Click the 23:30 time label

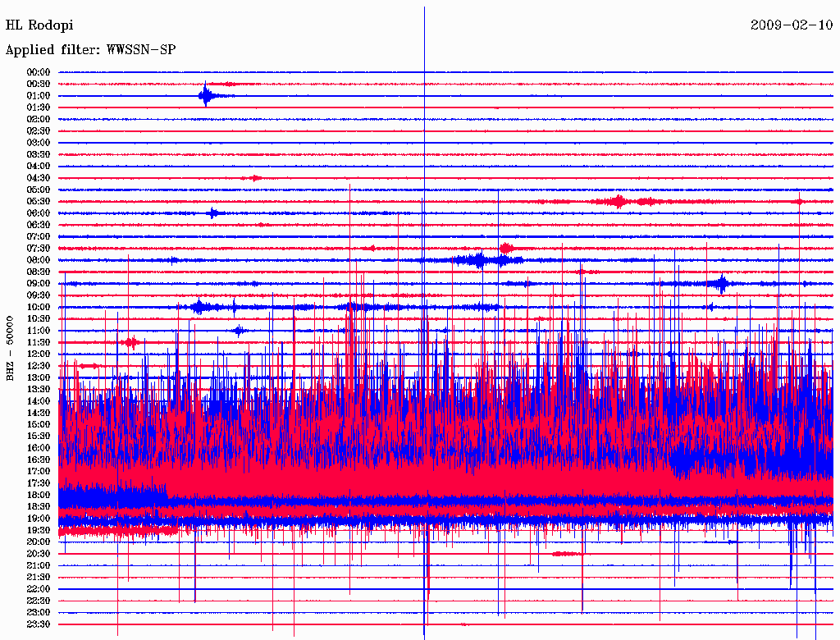tap(39, 624)
